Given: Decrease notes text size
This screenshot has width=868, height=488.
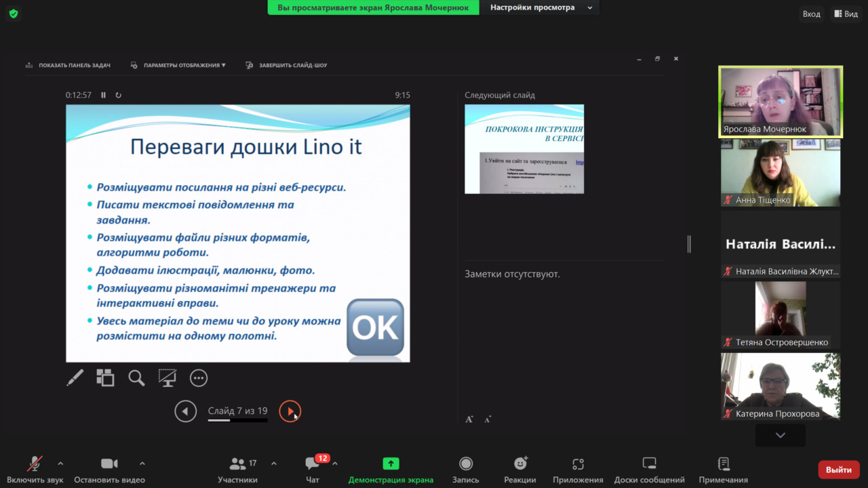Looking at the screenshot, I should (x=488, y=419).
